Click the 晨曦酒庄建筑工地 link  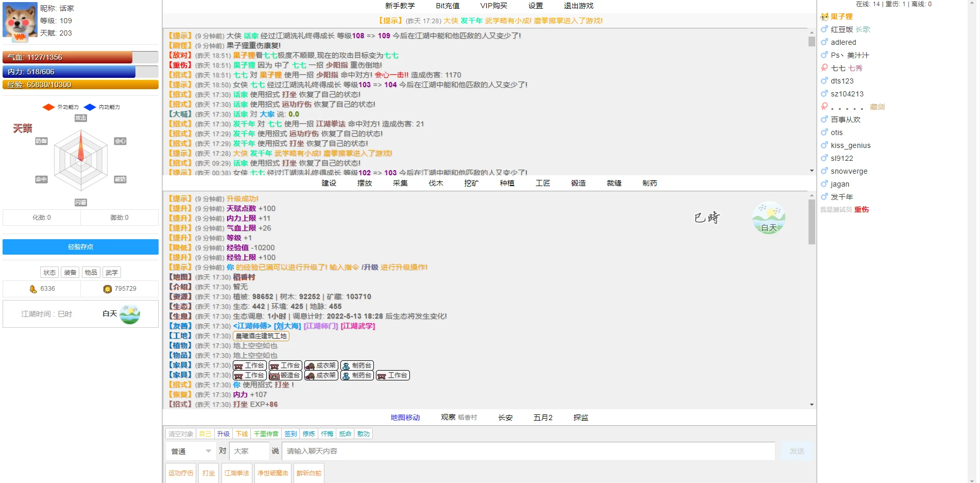coord(261,336)
